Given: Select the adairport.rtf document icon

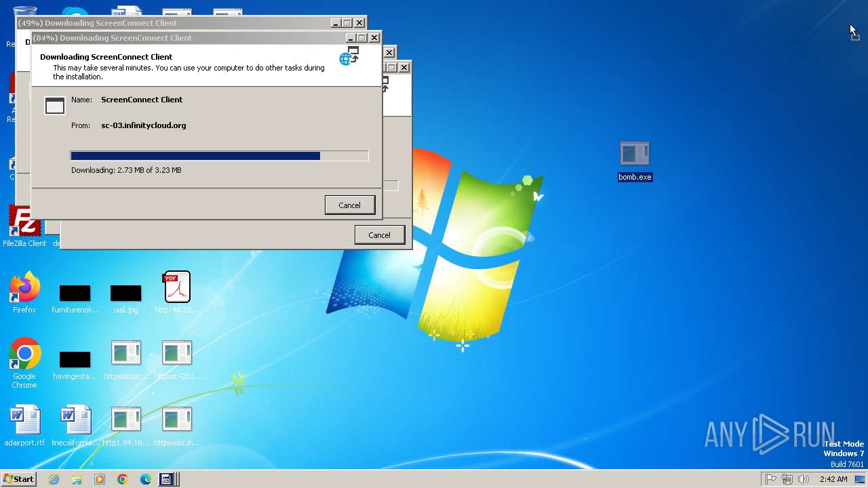Looking at the screenshot, I should click(24, 426).
